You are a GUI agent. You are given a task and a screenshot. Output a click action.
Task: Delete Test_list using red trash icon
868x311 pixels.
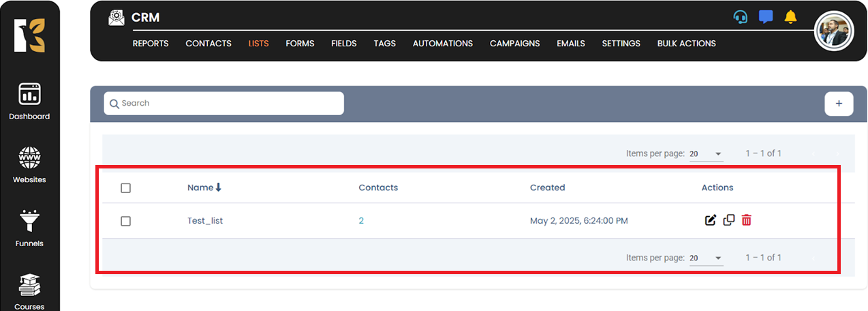747,220
